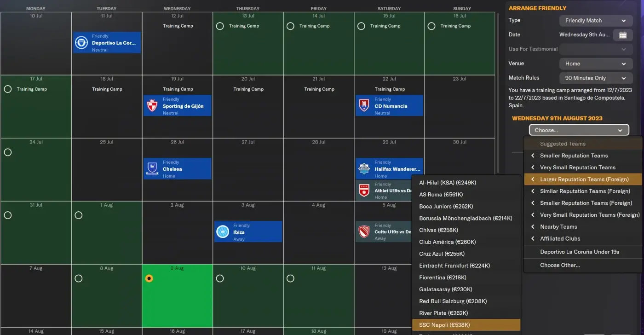This screenshot has width=644, height=335.
Task: Click the Date field Wednesday 9th Aug
Action: tap(584, 35)
